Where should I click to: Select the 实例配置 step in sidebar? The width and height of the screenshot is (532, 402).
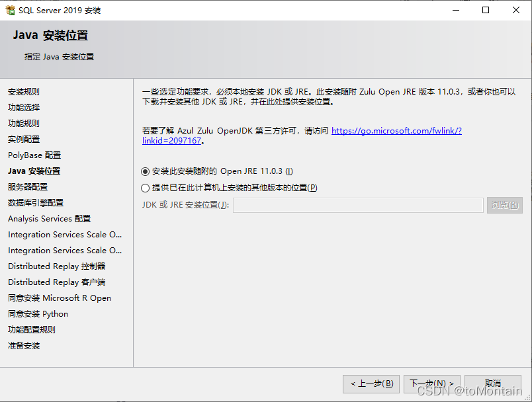[24, 140]
